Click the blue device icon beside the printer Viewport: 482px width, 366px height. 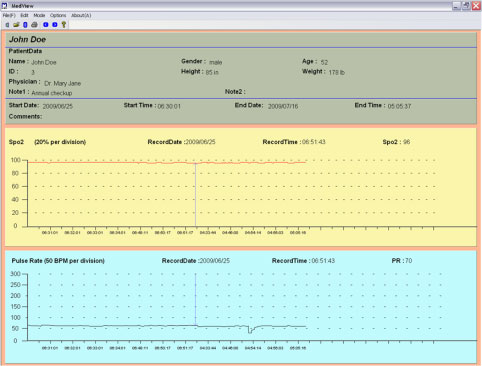point(25,25)
